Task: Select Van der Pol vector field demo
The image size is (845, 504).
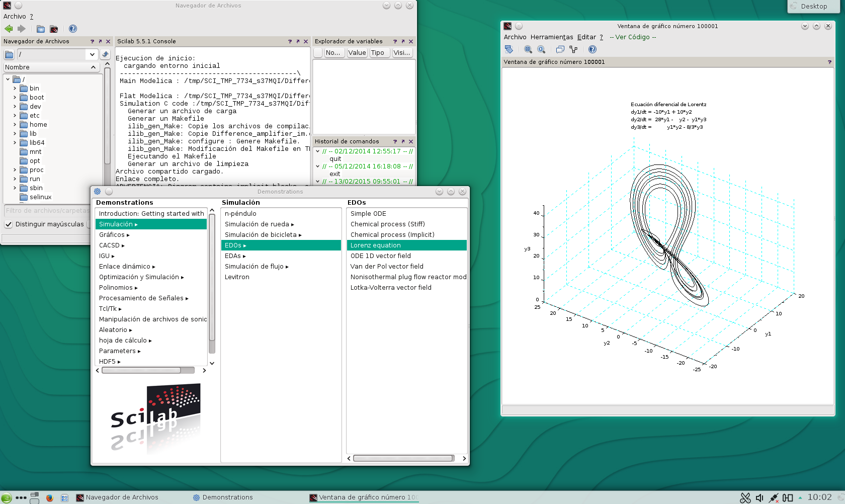Action: point(387,267)
